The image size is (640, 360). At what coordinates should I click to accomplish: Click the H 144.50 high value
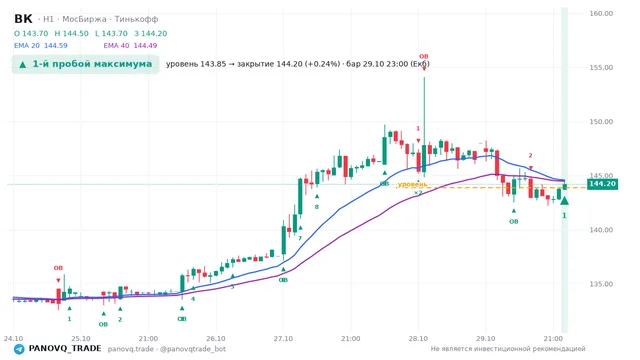71,33
